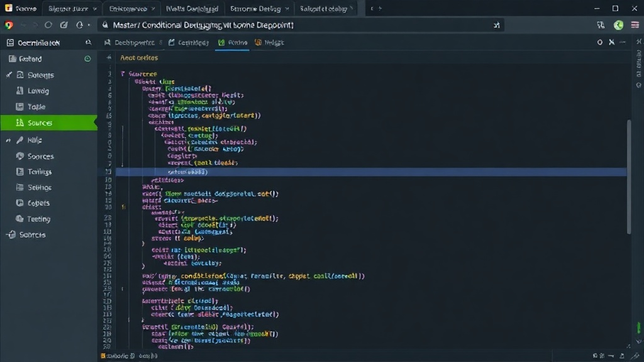This screenshot has height=362, width=644.
Task: Open the extensions icon left of the green avatar
Action: click(x=601, y=25)
